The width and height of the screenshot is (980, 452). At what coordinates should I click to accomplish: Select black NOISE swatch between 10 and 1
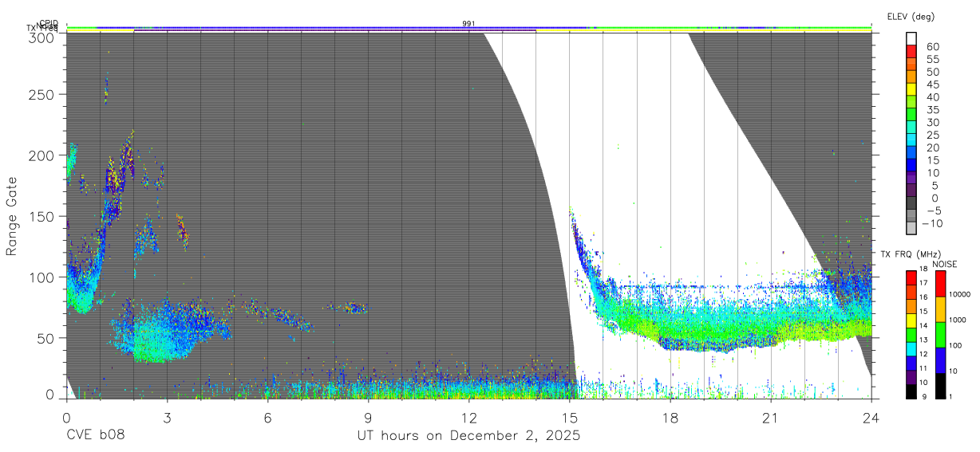941,386
